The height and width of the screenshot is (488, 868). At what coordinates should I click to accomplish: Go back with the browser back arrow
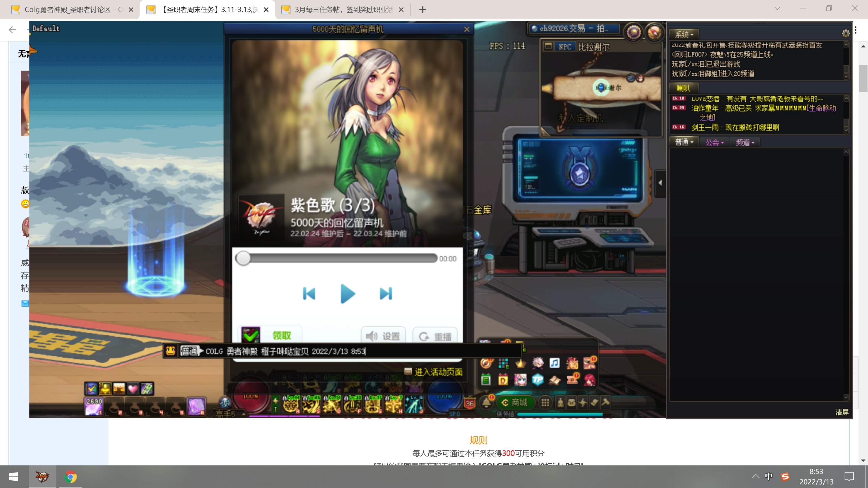click(x=12, y=30)
